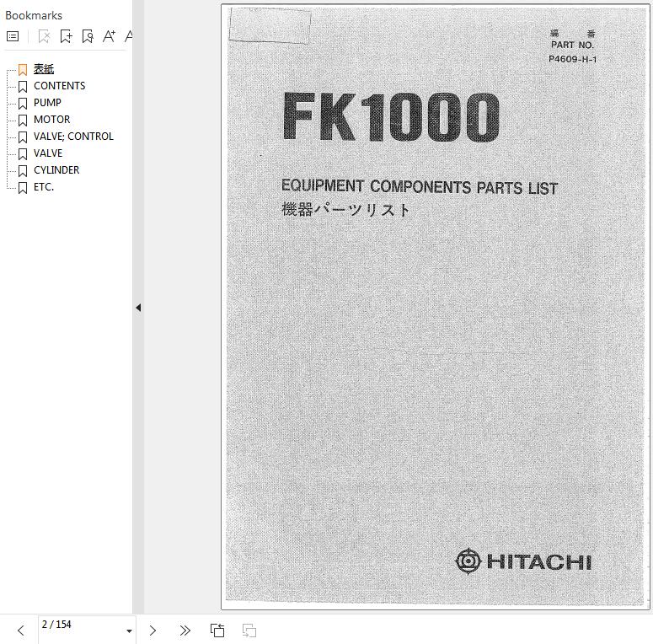Click the orange bookmark icon beside 表紙
Viewport: 653px width, 644px height.
tap(23, 70)
